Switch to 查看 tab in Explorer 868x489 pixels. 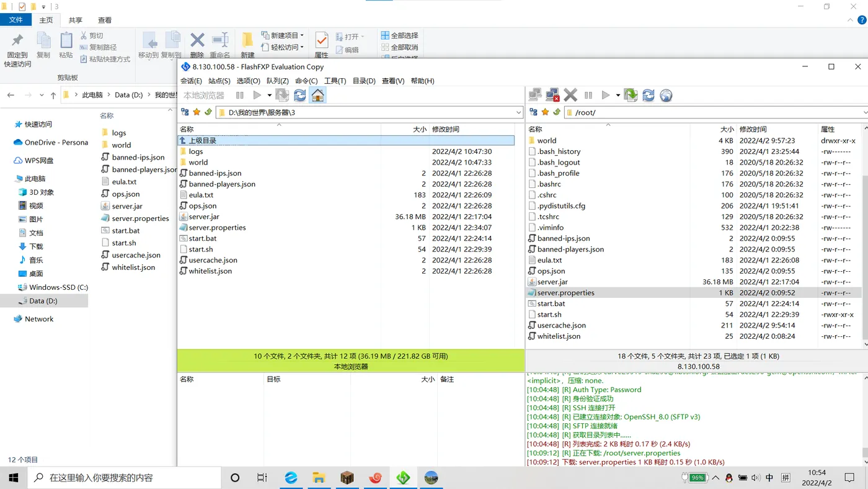coord(105,20)
